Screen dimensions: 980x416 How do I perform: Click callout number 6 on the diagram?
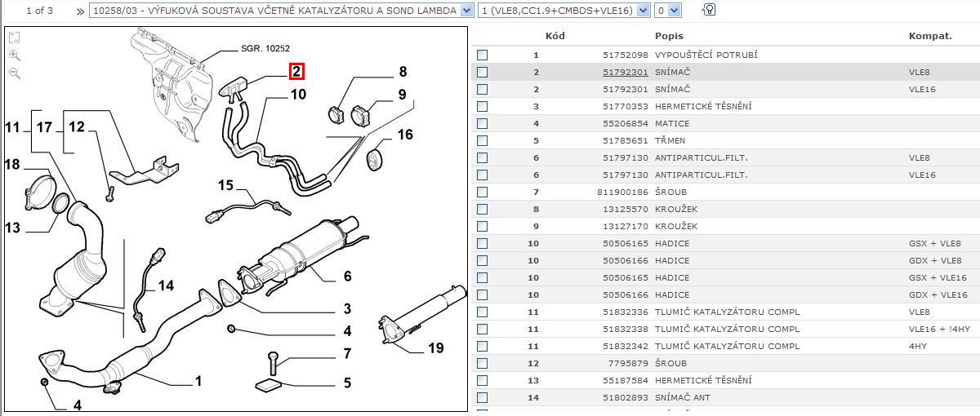(x=347, y=277)
